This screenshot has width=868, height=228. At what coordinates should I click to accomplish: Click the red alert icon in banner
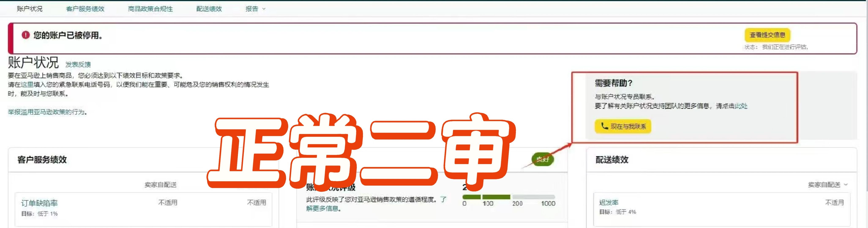[x=26, y=35]
